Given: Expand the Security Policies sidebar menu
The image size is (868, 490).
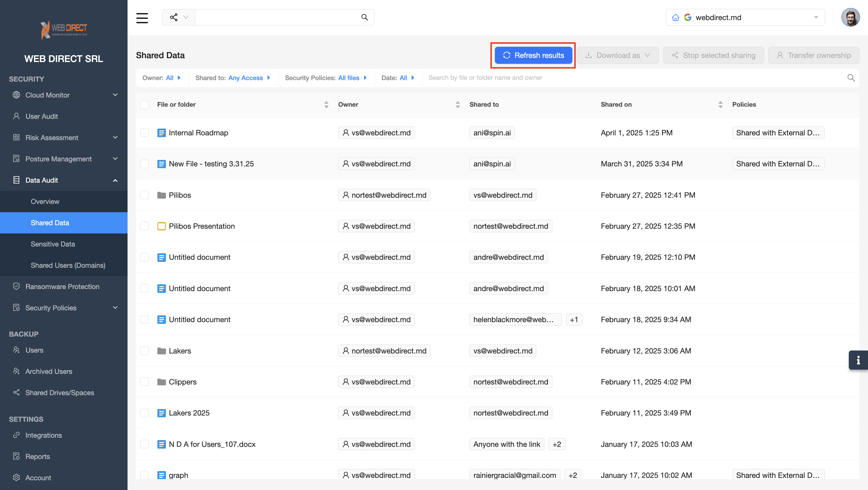Looking at the screenshot, I should [x=64, y=308].
